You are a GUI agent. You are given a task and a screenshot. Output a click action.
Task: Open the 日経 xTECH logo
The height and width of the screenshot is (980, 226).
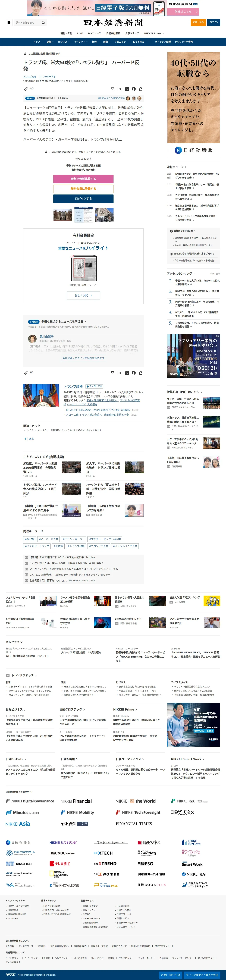tap(103, 853)
